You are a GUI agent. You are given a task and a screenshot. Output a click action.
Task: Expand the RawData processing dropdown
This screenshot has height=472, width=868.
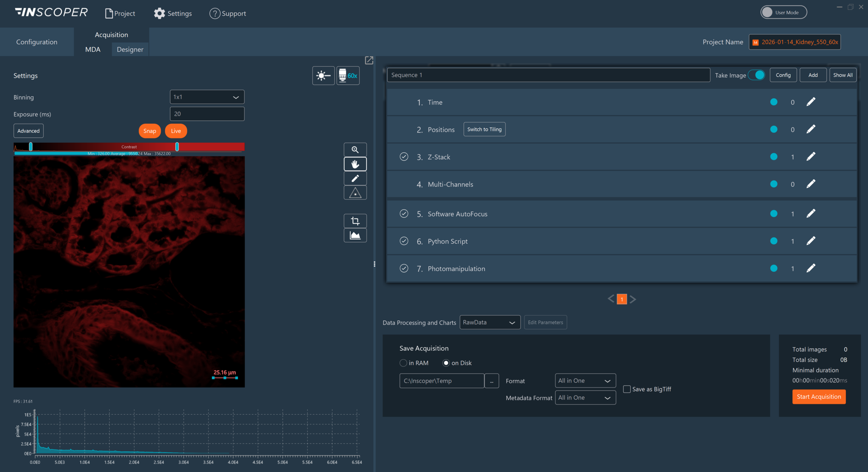pyautogui.click(x=490, y=322)
